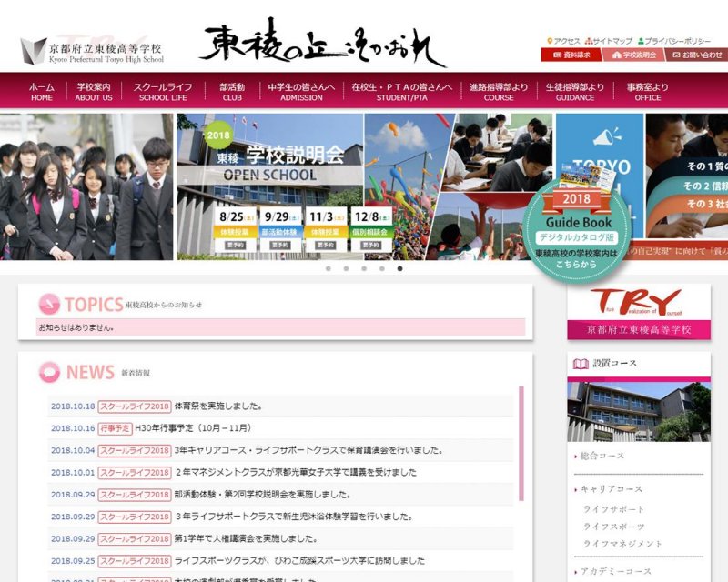Open the プライバシーポリシー privacy policy link
This screenshot has width=728, height=582.
pos(678,41)
